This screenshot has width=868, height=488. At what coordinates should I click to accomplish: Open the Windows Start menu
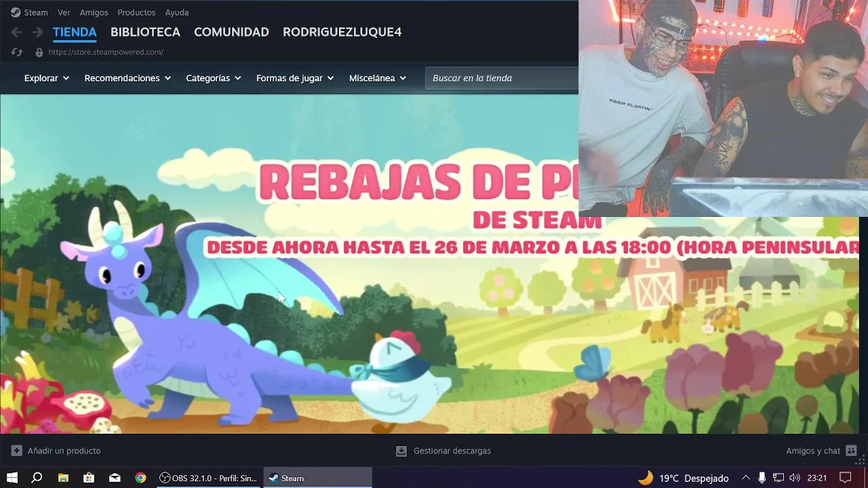tap(12, 478)
